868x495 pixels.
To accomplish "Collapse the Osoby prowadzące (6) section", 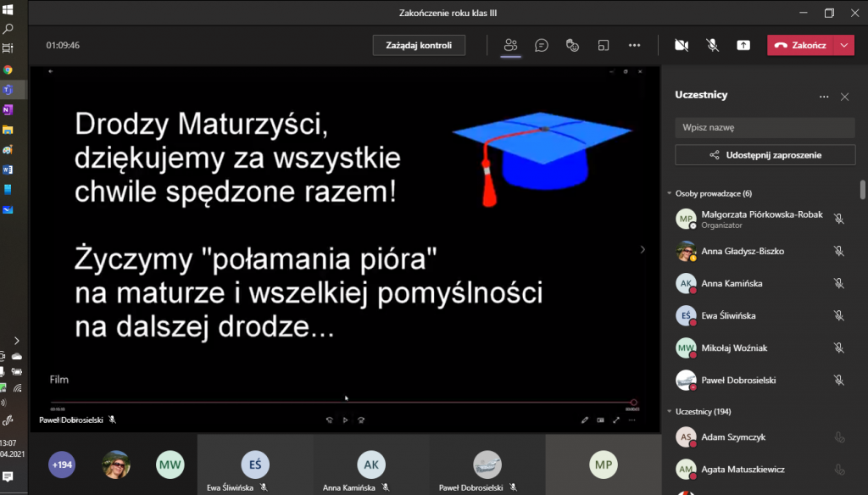I will 669,193.
